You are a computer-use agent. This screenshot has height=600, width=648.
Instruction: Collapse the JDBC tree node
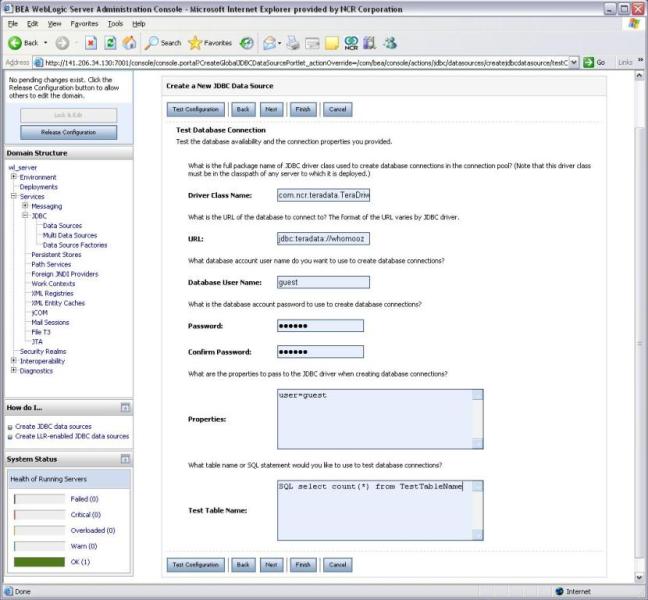pyautogui.click(x=25, y=215)
